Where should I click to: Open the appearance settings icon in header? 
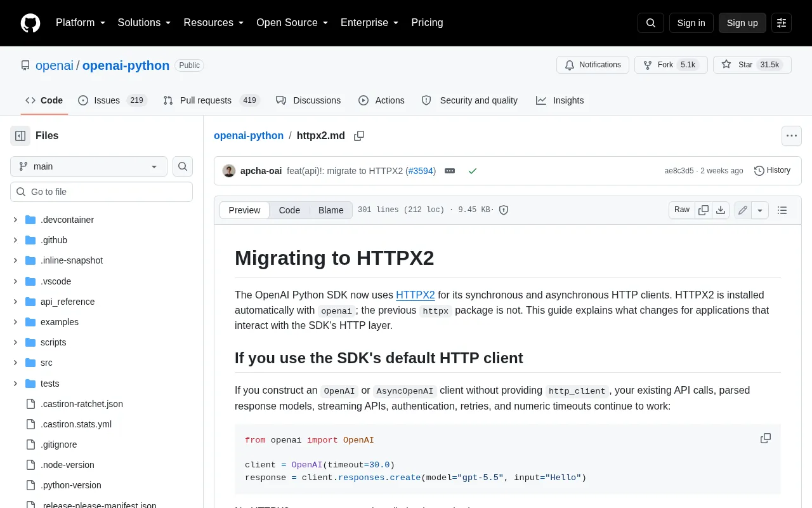tap(782, 23)
